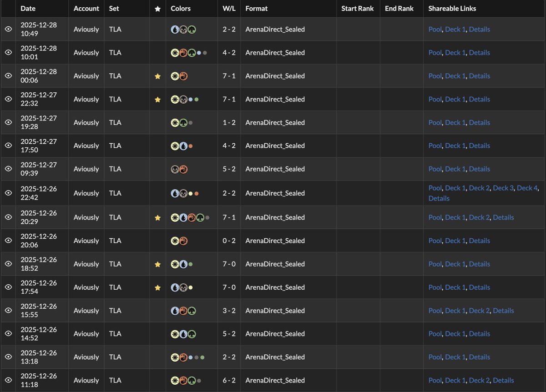Open Pool link for 2025-12-28 10:49 row
This screenshot has height=392, width=546.
point(435,29)
